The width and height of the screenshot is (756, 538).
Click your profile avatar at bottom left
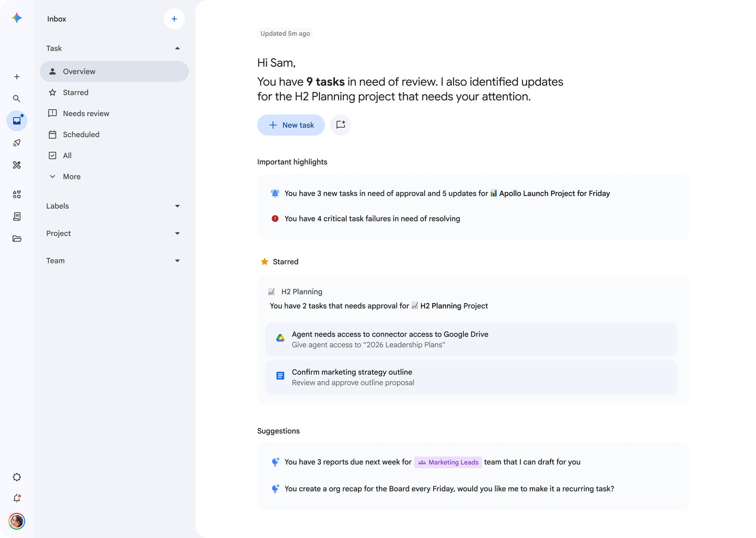(x=17, y=521)
